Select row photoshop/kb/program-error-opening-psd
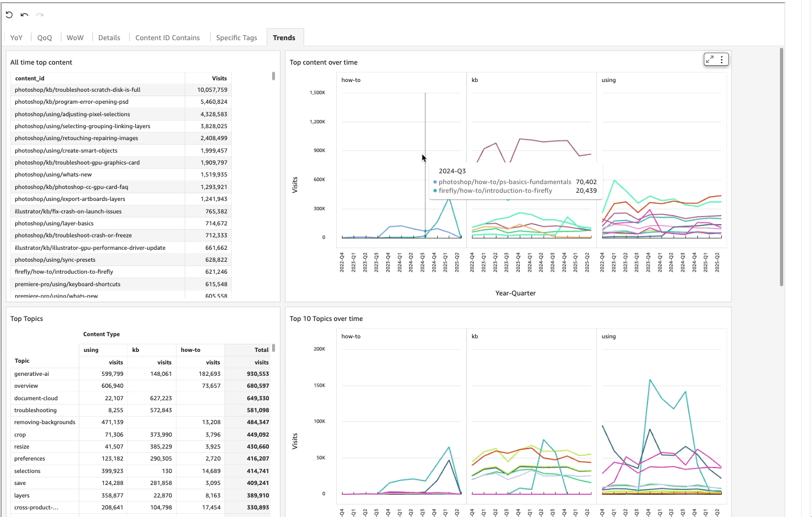The image size is (812, 517). (121, 102)
